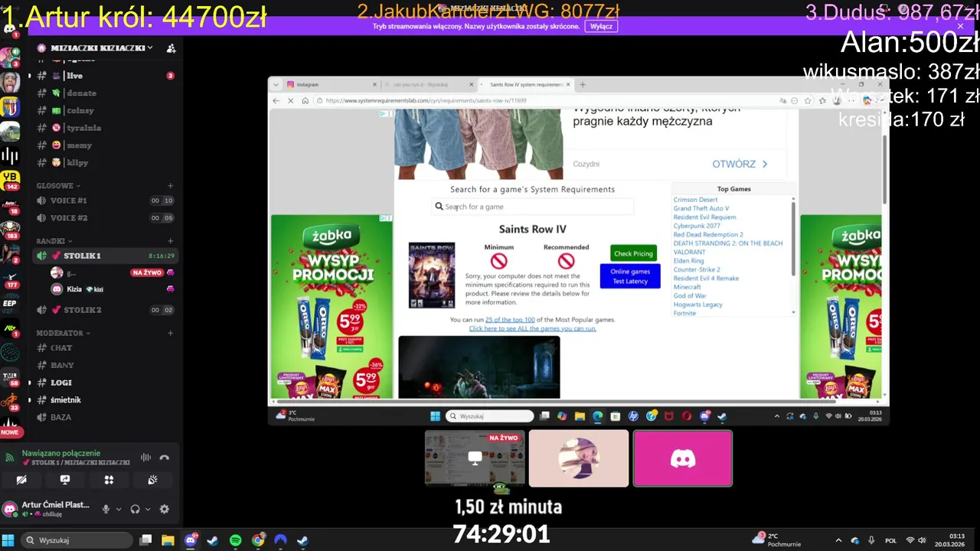Add a channel to GLOSOWE category
The image size is (980, 551).
tap(170, 186)
